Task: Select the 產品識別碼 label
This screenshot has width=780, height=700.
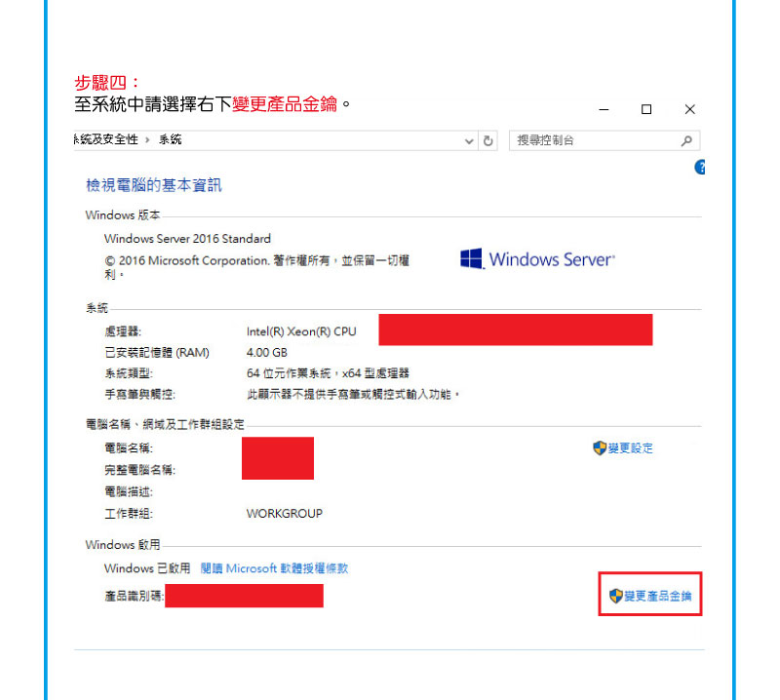Action: click(134, 596)
